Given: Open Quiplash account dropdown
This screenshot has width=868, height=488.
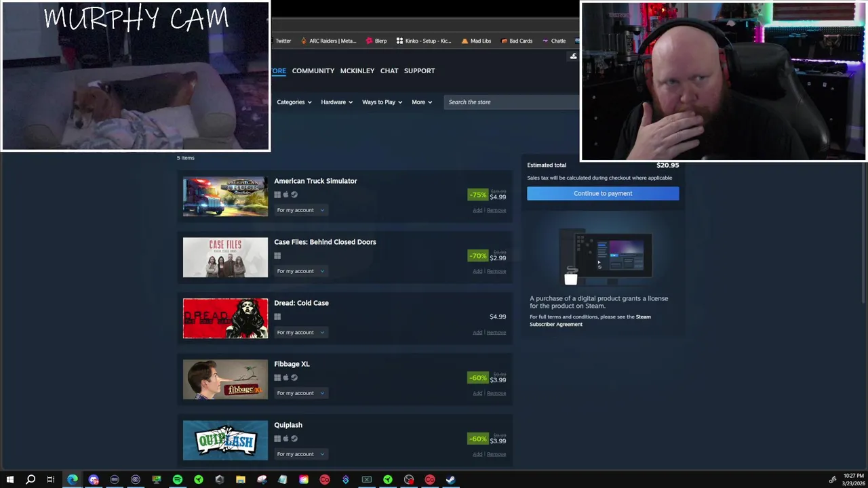Looking at the screenshot, I should pyautogui.click(x=300, y=454).
